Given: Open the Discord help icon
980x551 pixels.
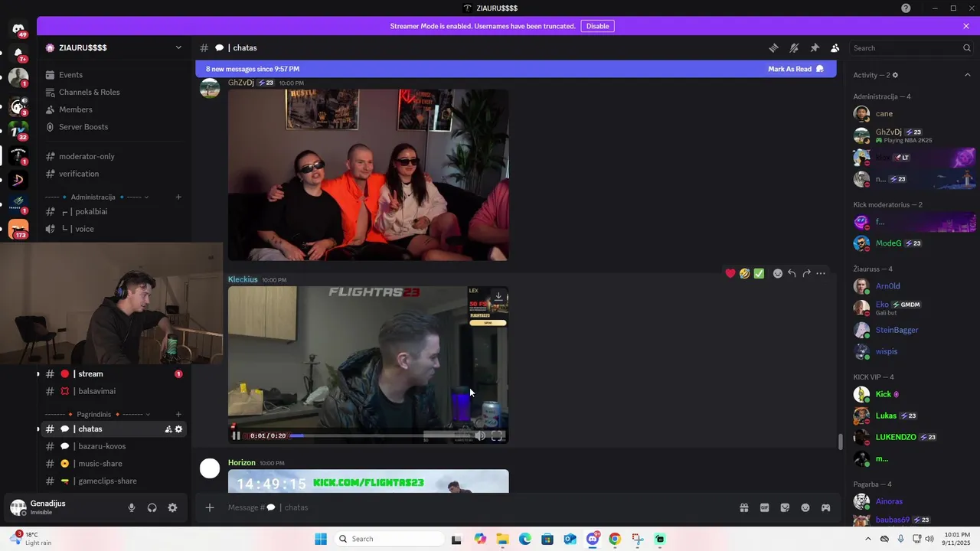Looking at the screenshot, I should [906, 8].
